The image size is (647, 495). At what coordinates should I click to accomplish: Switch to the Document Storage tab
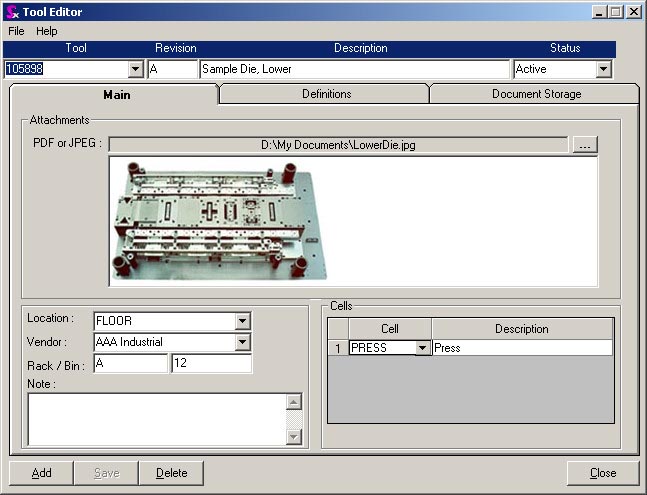point(536,94)
